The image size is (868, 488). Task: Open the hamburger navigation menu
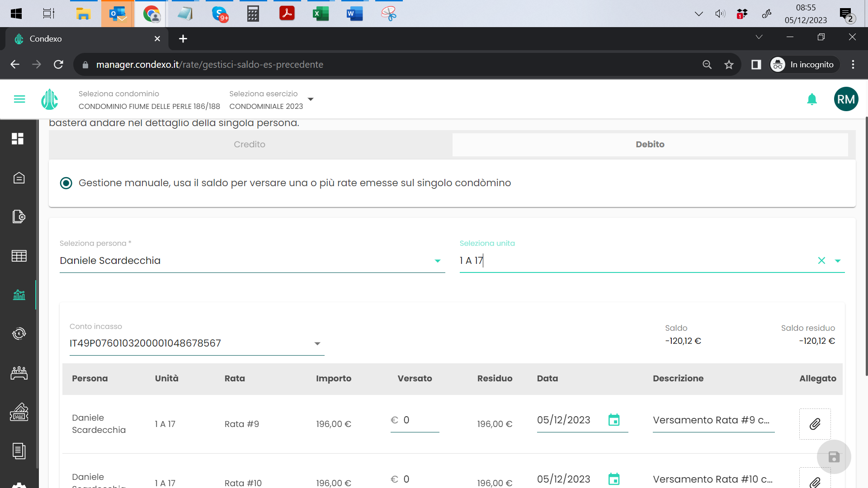coord(19,99)
